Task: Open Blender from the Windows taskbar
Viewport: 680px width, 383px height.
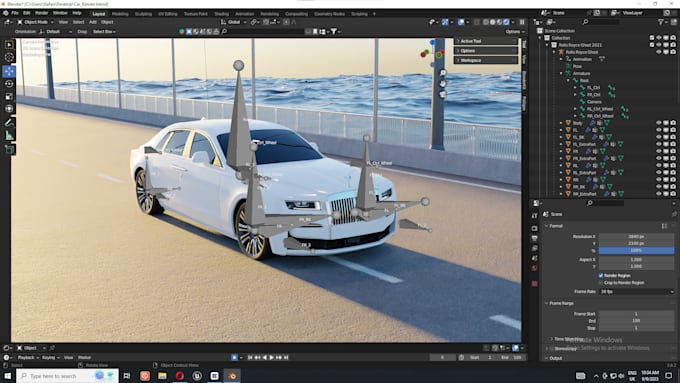Action: [x=232, y=376]
